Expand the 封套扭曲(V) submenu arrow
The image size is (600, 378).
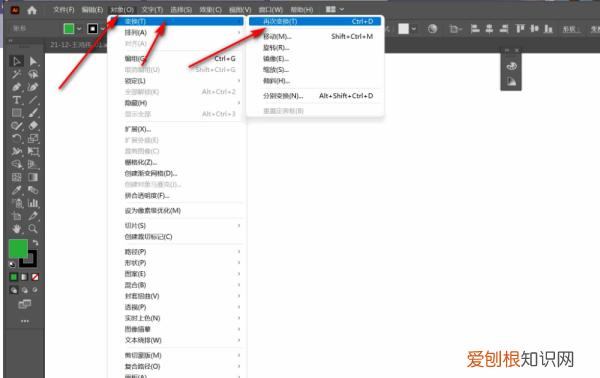pos(239,296)
